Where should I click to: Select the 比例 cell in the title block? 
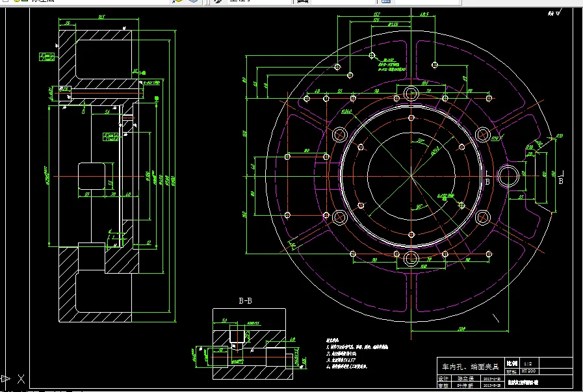(x=512, y=363)
